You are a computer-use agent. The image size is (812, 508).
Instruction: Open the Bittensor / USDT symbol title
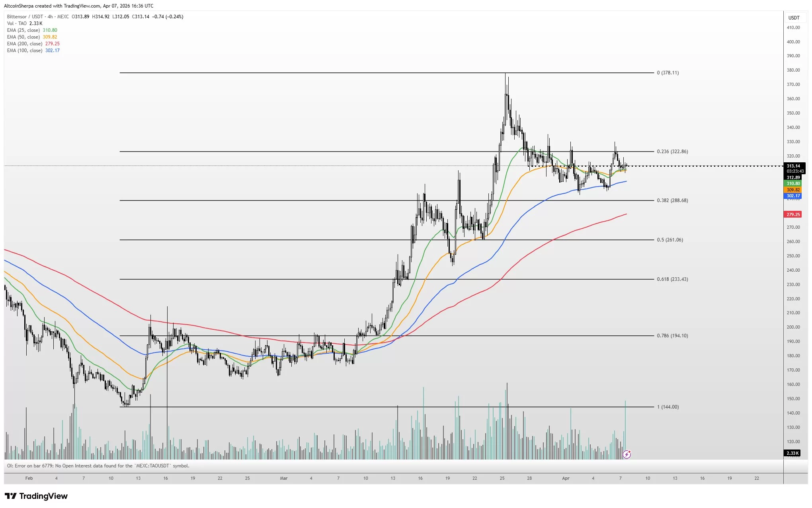click(x=25, y=17)
